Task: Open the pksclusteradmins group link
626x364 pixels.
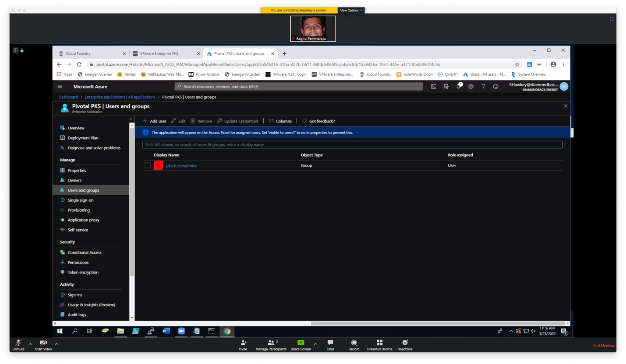Action: [x=181, y=166]
